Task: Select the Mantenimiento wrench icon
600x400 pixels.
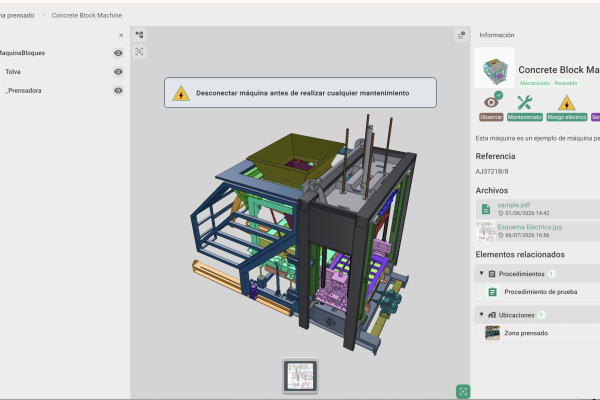Action: click(x=525, y=103)
